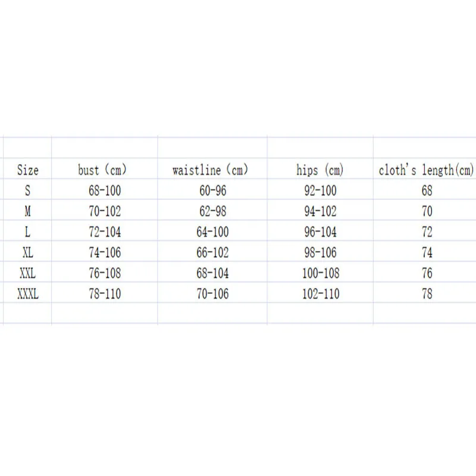Select the XL size cell

[x=27, y=252]
